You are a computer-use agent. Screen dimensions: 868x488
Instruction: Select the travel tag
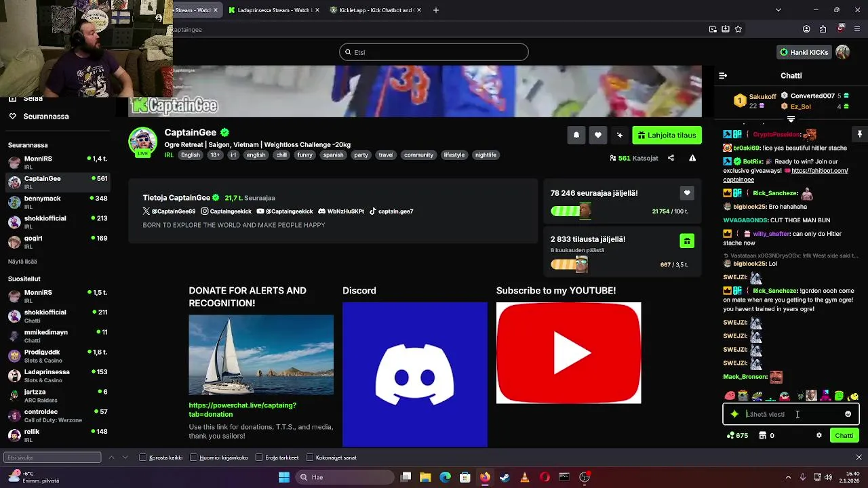click(386, 155)
